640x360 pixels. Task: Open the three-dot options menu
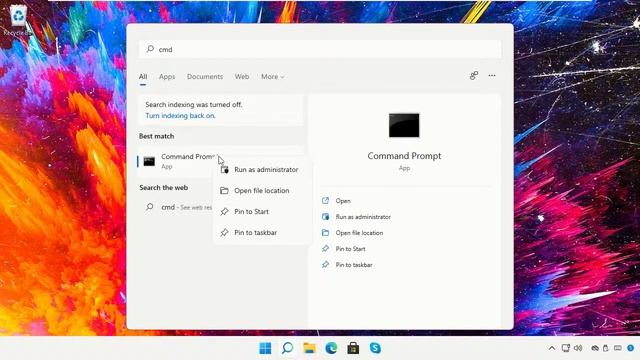pos(492,76)
